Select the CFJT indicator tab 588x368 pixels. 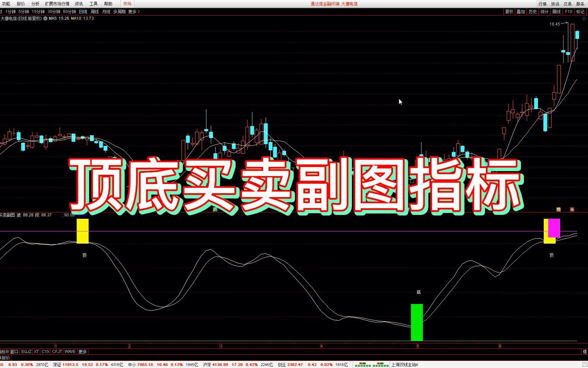tap(57, 352)
